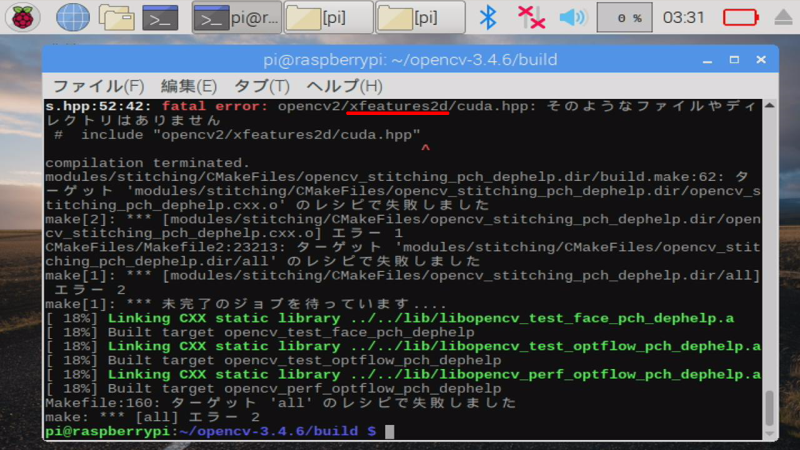
Task: Launch a new terminal from panel
Action: coord(160,18)
